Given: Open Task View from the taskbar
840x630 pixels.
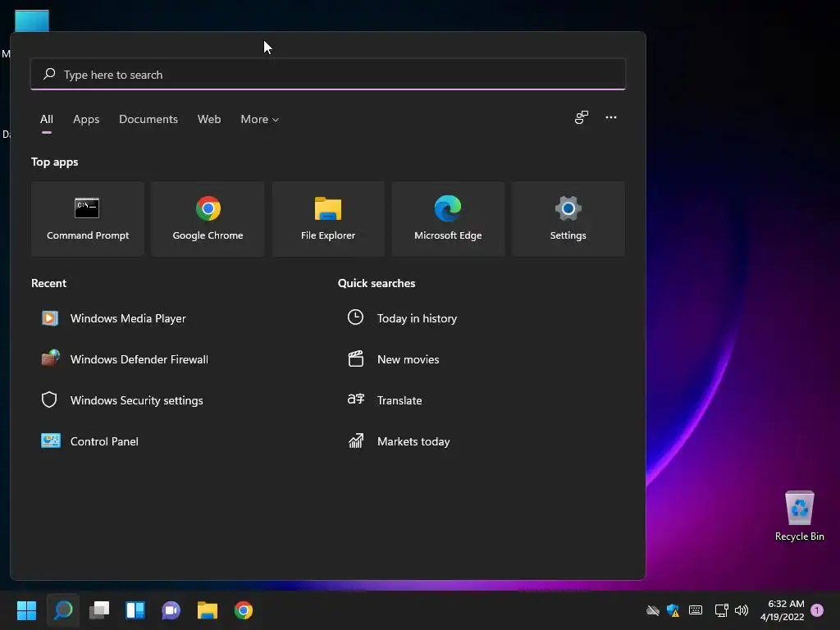Looking at the screenshot, I should (99, 610).
